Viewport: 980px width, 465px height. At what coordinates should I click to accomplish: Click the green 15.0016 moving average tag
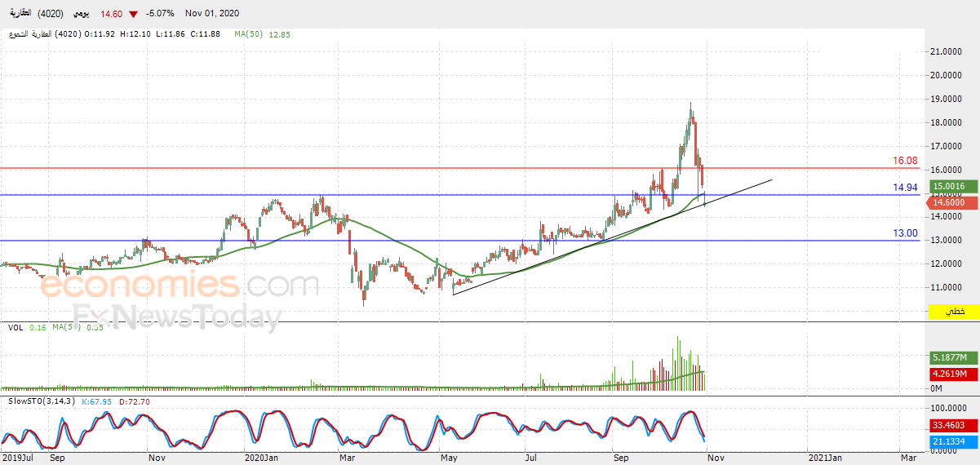point(952,187)
